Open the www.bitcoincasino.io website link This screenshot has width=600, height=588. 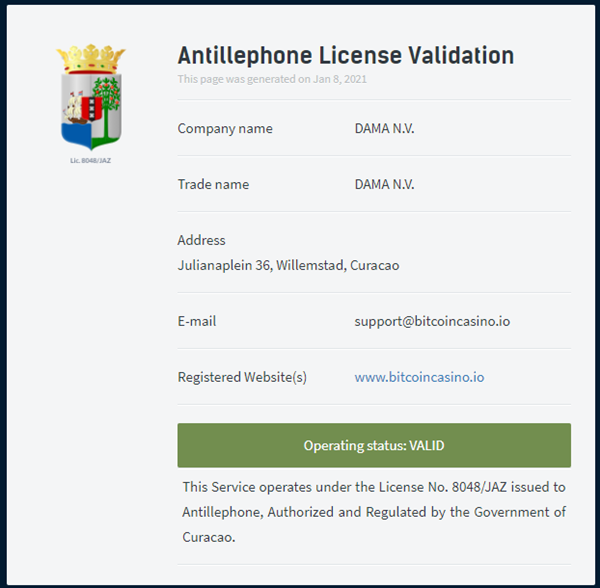[419, 377]
